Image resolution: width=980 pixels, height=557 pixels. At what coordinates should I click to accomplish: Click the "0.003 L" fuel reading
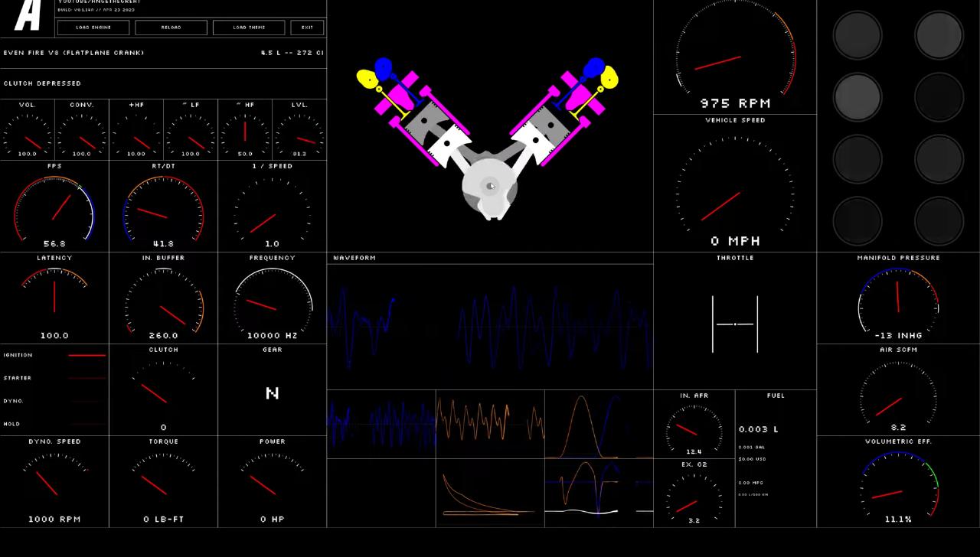coord(759,429)
